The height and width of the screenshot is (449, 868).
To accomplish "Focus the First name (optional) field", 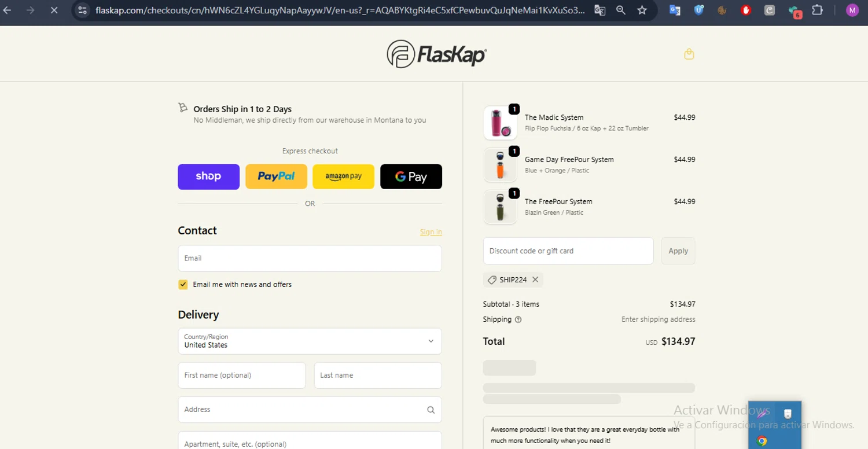I will coord(242,376).
